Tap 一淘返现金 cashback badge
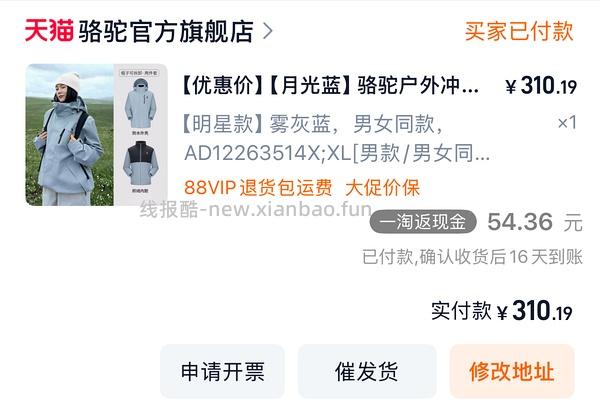Viewport: 600px width, 415px height. point(423,221)
